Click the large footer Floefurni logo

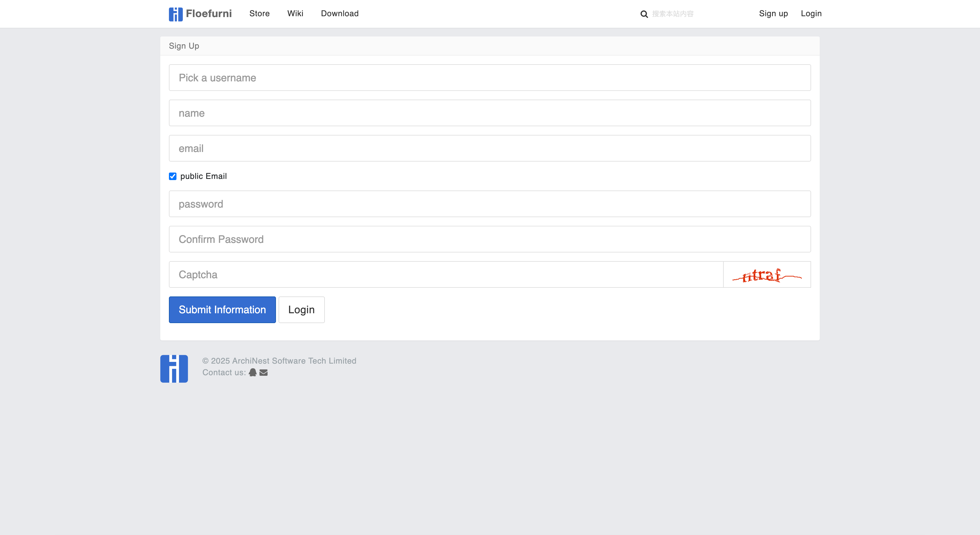click(174, 369)
